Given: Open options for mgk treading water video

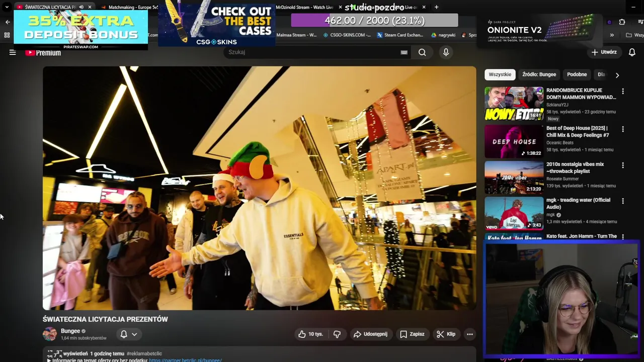Looking at the screenshot, I should (623, 201).
